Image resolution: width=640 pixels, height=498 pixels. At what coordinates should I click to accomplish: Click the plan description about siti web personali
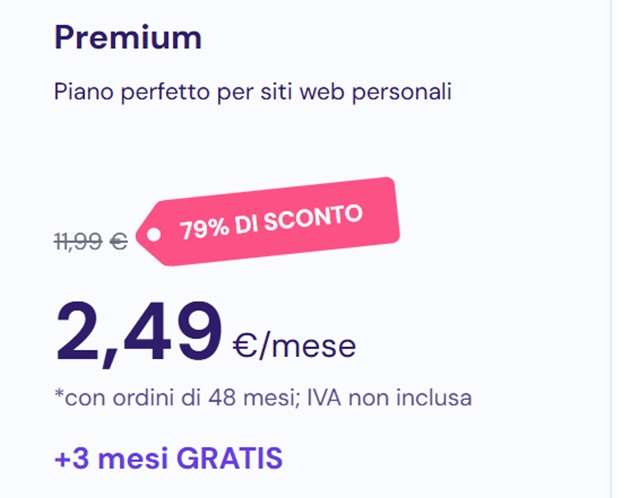pyautogui.click(x=254, y=92)
